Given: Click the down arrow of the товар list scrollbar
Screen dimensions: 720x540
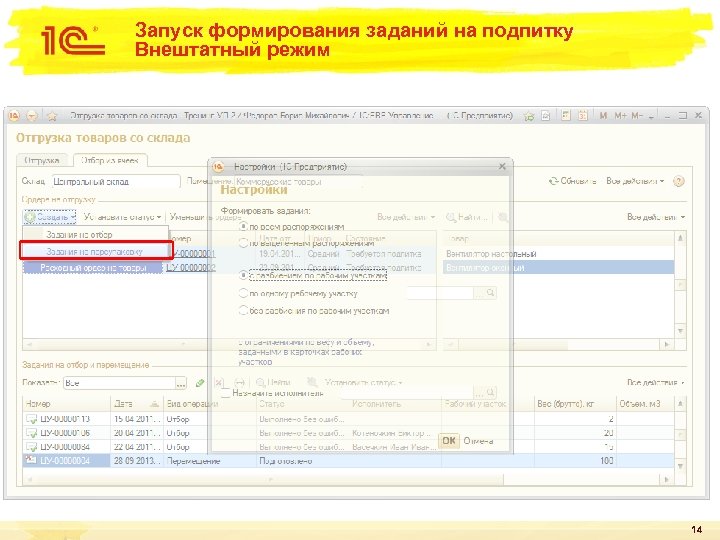Looking at the screenshot, I should point(681,331).
